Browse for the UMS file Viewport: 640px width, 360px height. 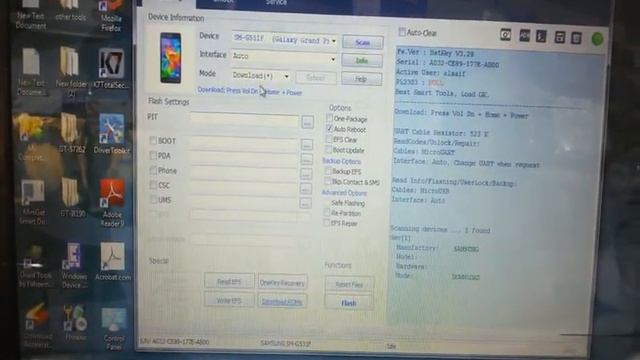[x=305, y=203]
